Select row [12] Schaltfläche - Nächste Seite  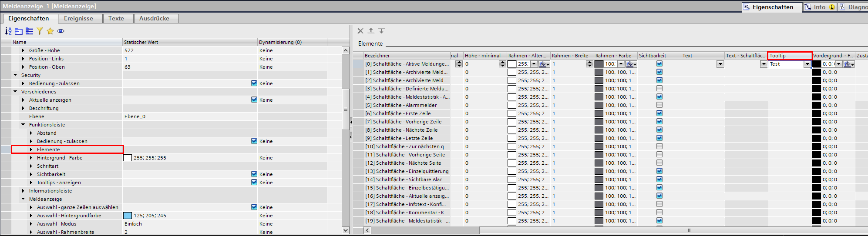[x=407, y=163]
